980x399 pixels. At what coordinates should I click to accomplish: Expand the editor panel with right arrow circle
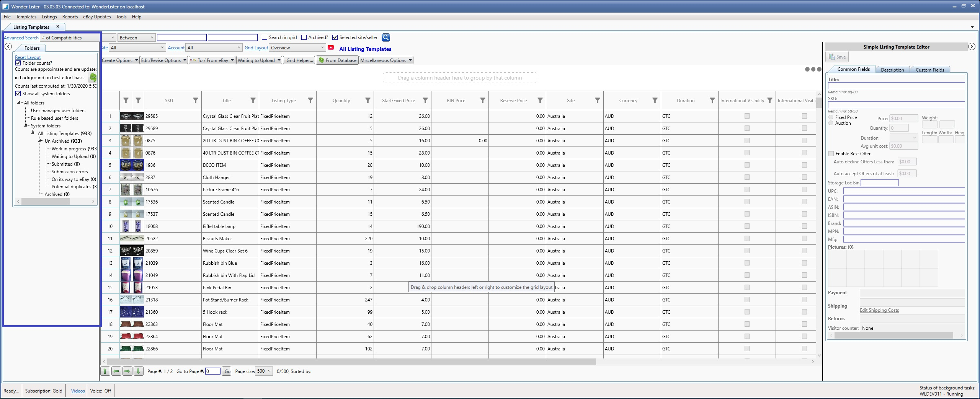[x=972, y=47]
